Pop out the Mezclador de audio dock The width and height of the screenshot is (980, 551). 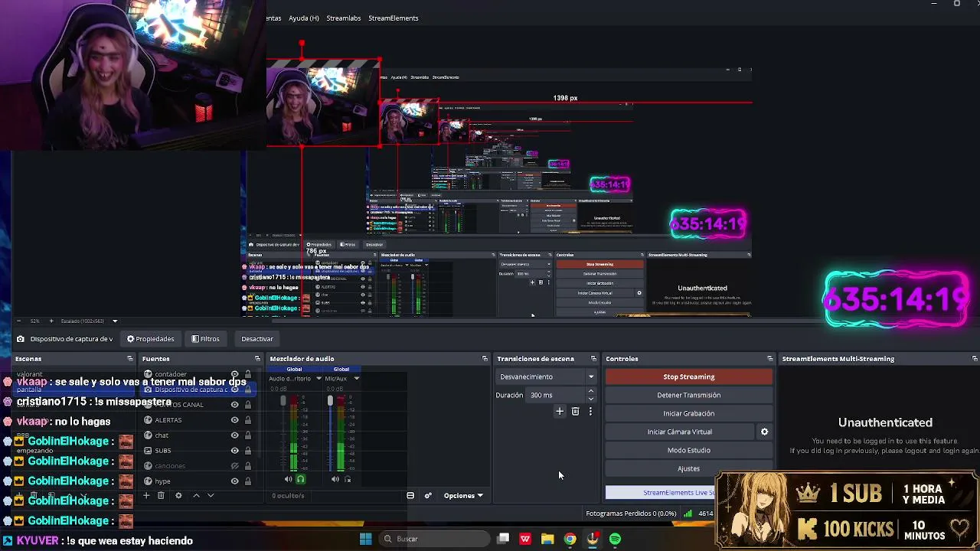pos(485,358)
